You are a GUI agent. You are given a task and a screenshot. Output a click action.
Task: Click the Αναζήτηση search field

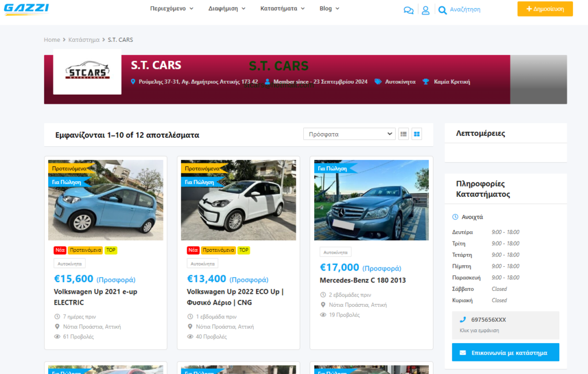[465, 9]
